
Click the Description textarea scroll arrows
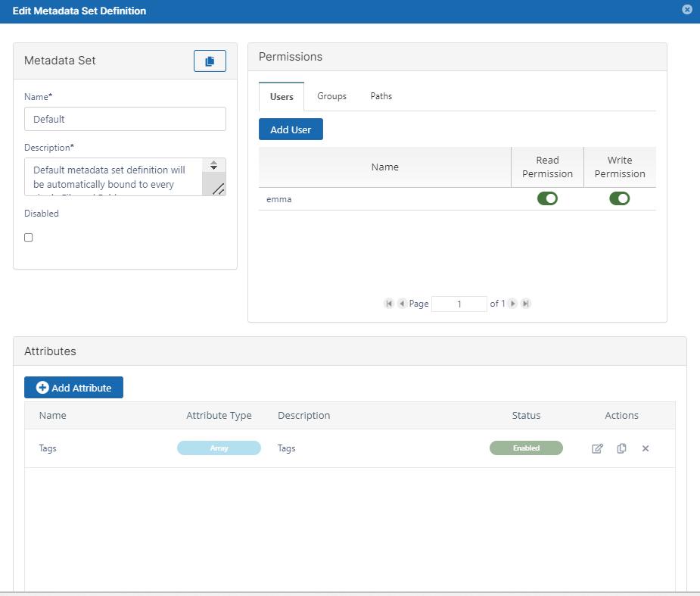213,165
